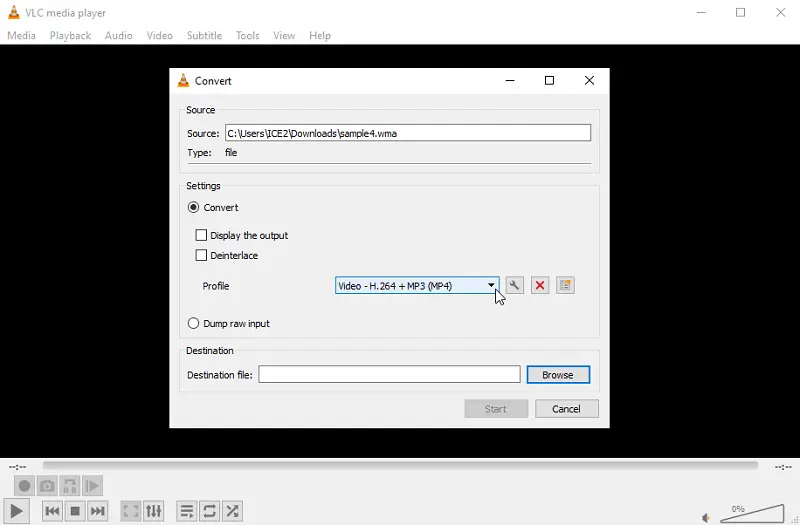Close the Convert dialog window
The width and height of the screenshot is (800, 525).
point(589,81)
